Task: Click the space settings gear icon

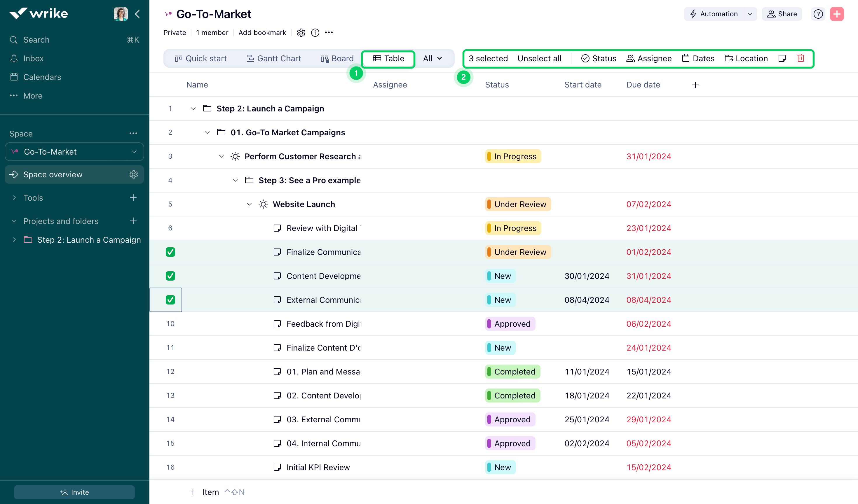Action: click(301, 33)
